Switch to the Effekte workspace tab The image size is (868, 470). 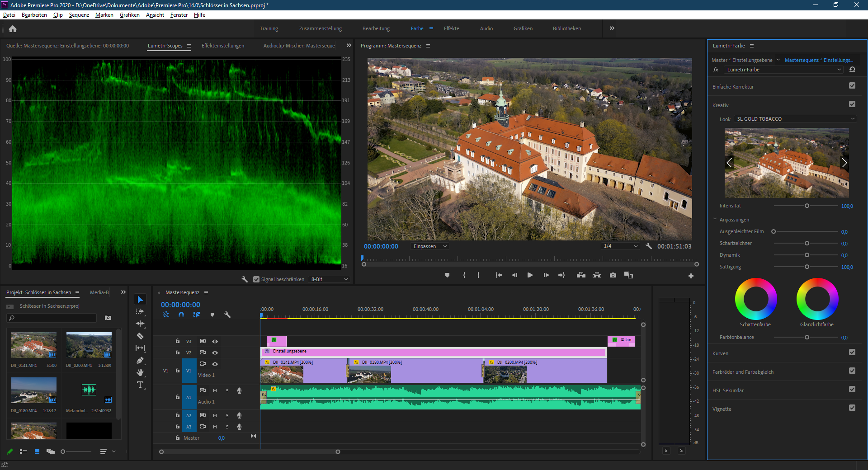[451, 28]
